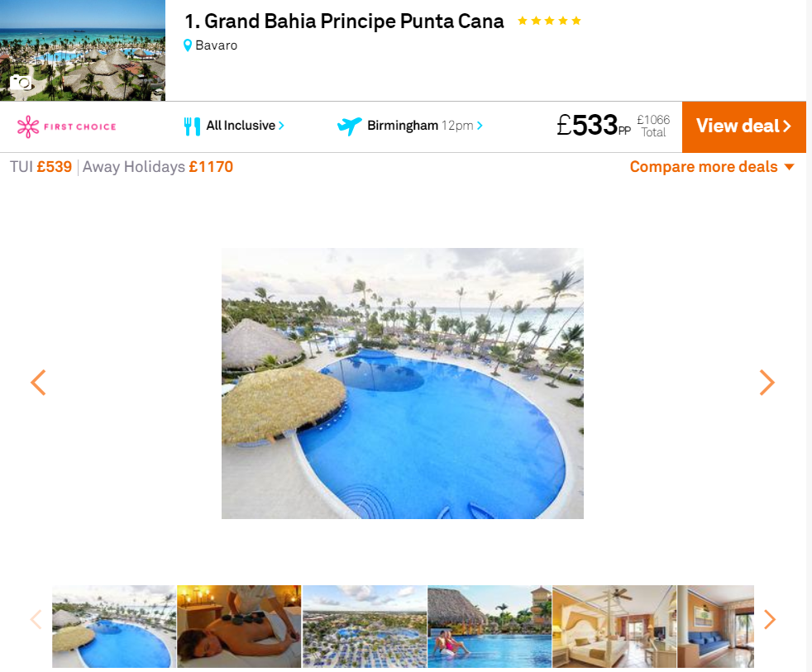
Task: Open Birmingham 12pm flight options
Action: point(425,126)
